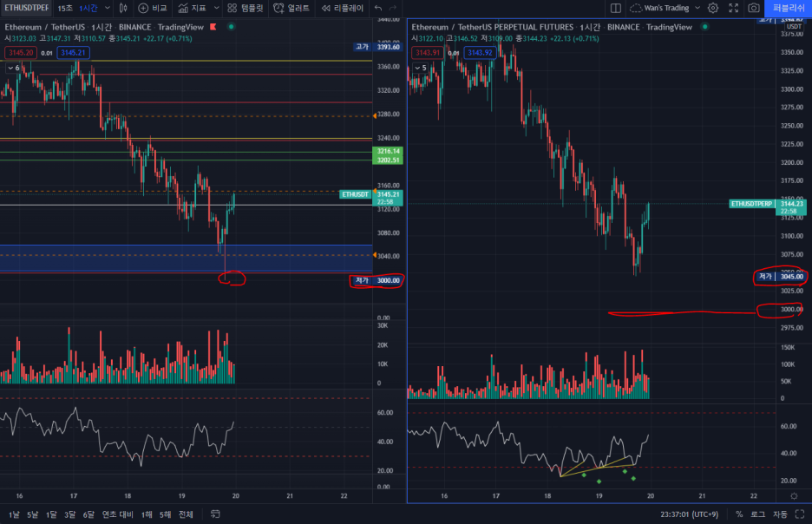
Task: Click the 3143.91 sell button on futures chart
Action: (428, 53)
